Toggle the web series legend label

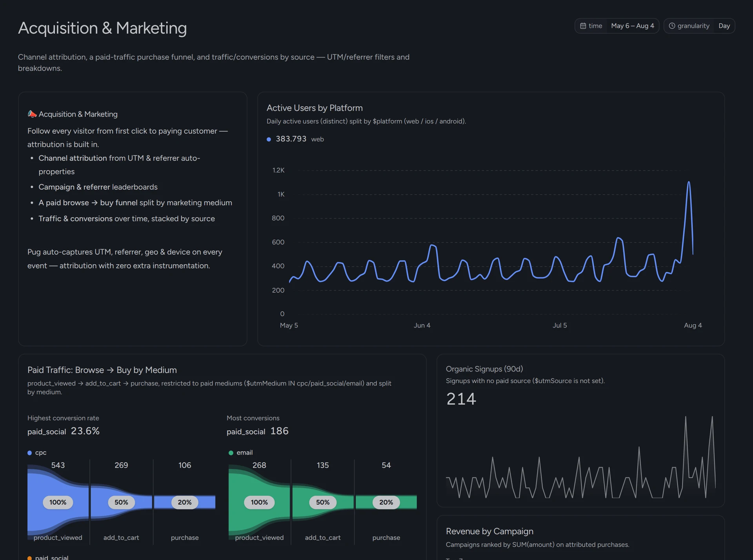point(317,139)
